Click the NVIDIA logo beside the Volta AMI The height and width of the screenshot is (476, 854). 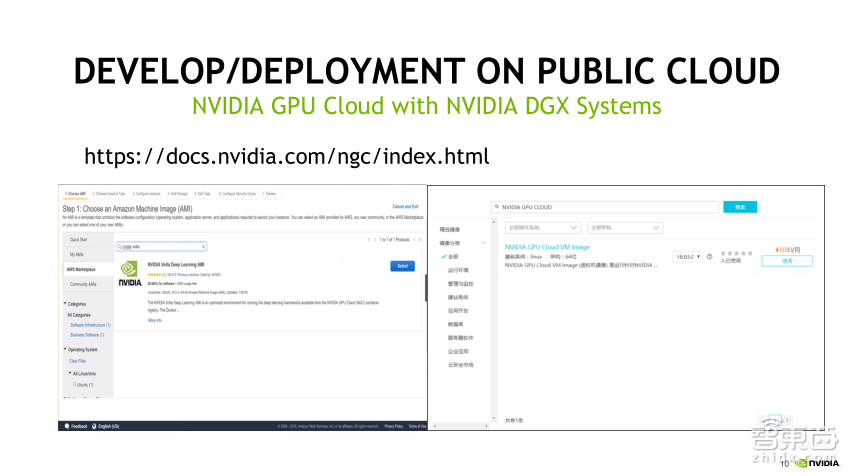[130, 275]
